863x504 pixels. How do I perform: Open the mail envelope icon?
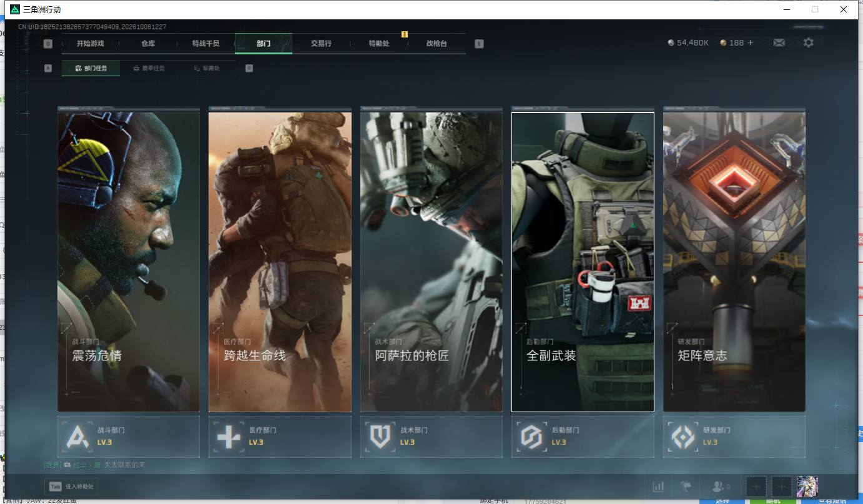point(779,42)
